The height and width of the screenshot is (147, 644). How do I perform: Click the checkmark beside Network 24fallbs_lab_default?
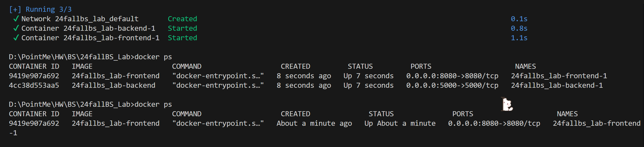click(x=16, y=19)
